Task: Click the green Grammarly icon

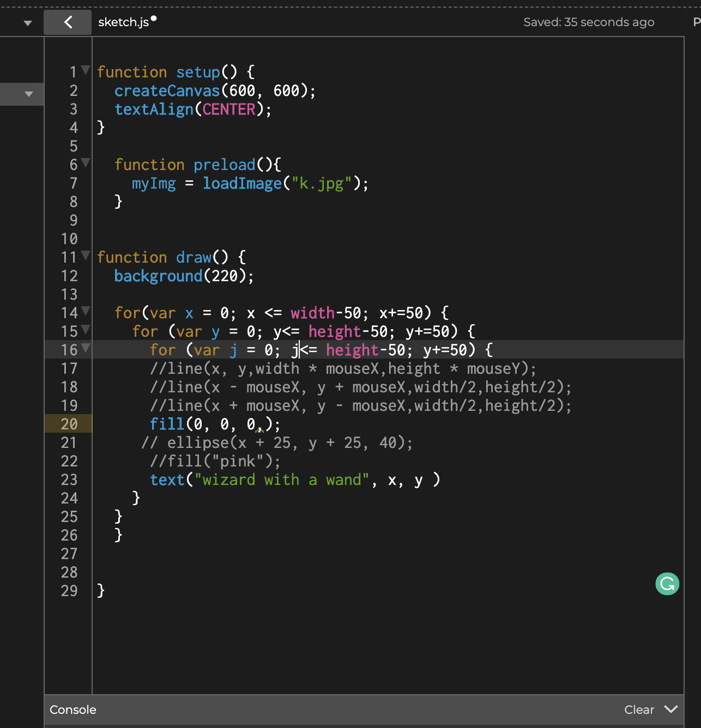Action: [x=667, y=584]
